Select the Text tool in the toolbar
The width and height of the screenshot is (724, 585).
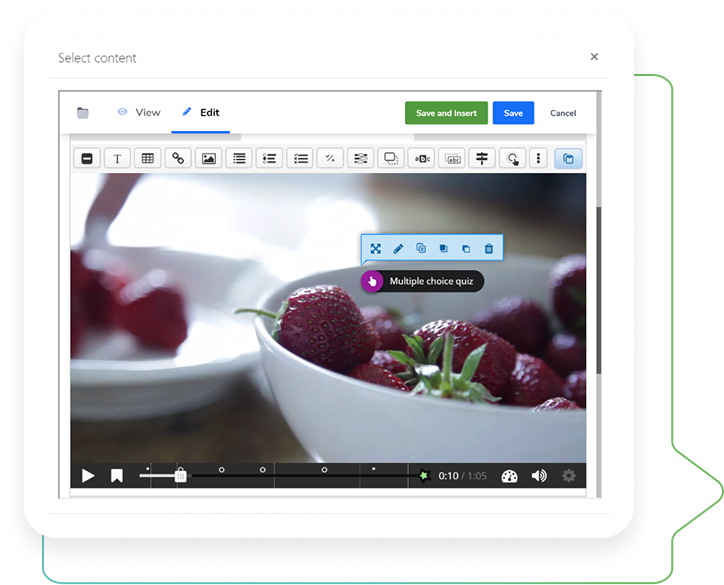tap(117, 158)
